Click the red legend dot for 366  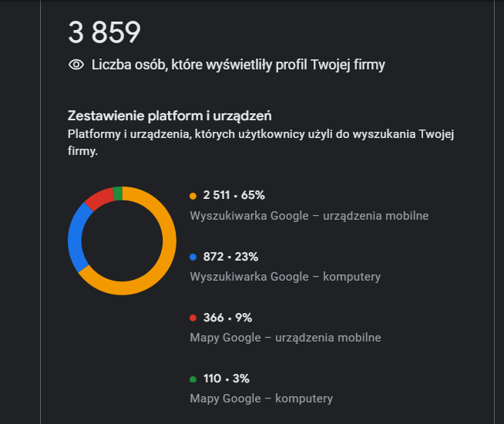(193, 318)
